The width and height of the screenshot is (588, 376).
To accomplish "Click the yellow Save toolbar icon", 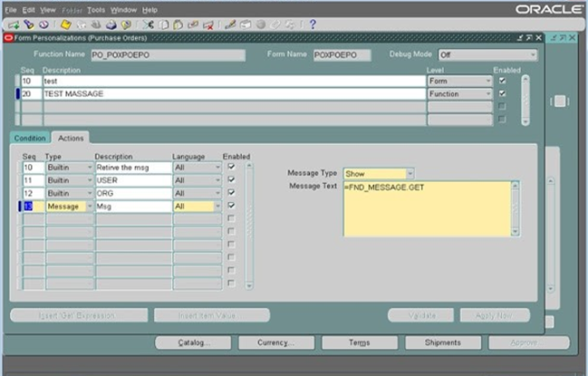I will (x=66, y=25).
